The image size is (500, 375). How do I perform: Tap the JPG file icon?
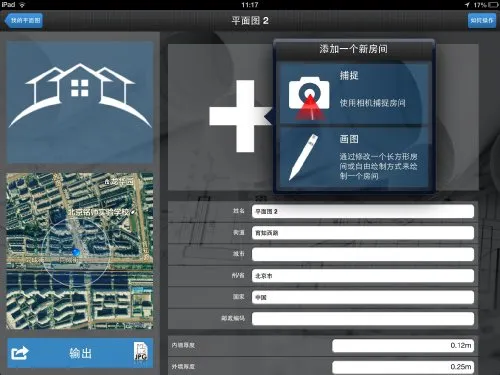click(x=141, y=351)
